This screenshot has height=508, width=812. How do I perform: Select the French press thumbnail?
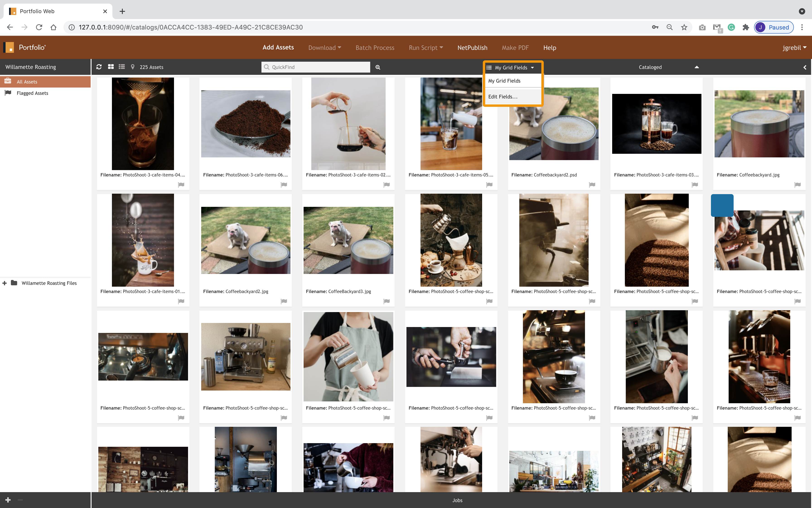coord(656,124)
